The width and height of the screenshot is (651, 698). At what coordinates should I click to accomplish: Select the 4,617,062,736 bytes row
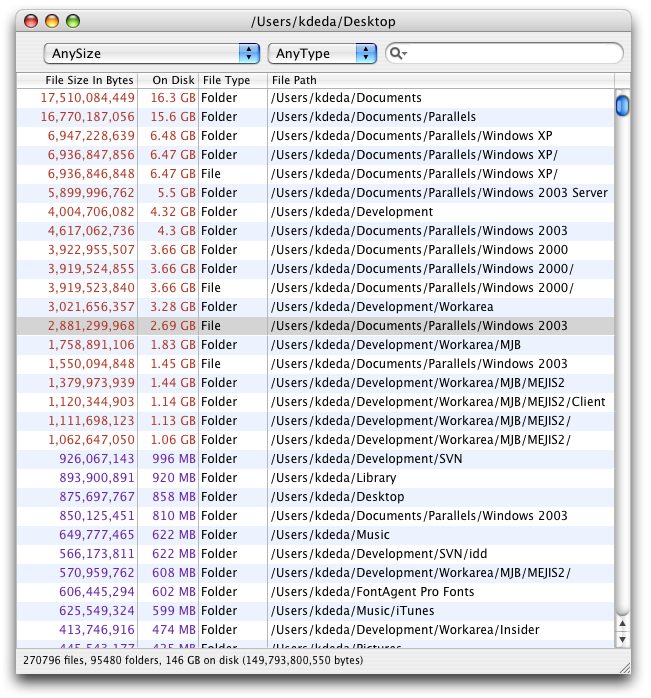point(315,231)
